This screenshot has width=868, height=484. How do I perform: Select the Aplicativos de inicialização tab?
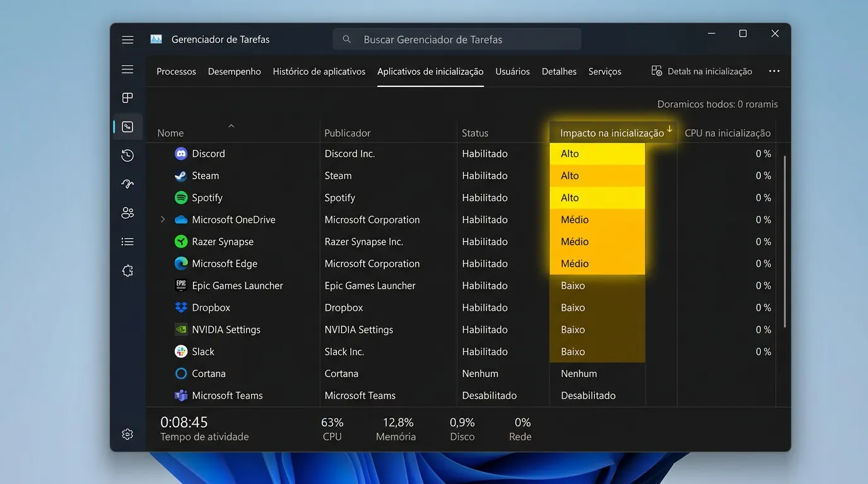(x=430, y=72)
